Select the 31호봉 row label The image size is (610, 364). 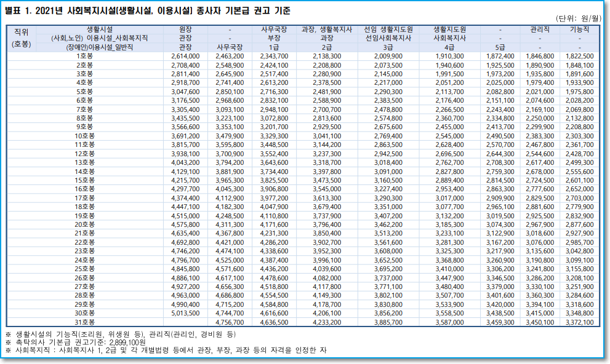tap(84, 322)
